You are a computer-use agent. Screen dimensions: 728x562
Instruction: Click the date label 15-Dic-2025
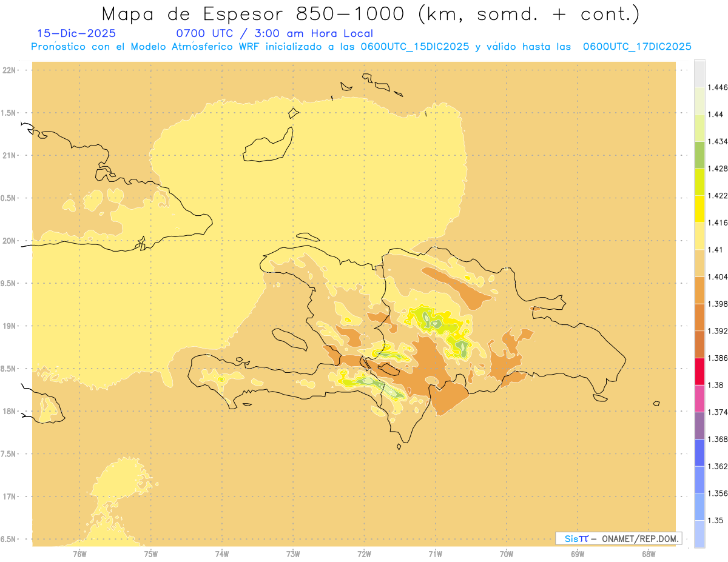point(76,34)
